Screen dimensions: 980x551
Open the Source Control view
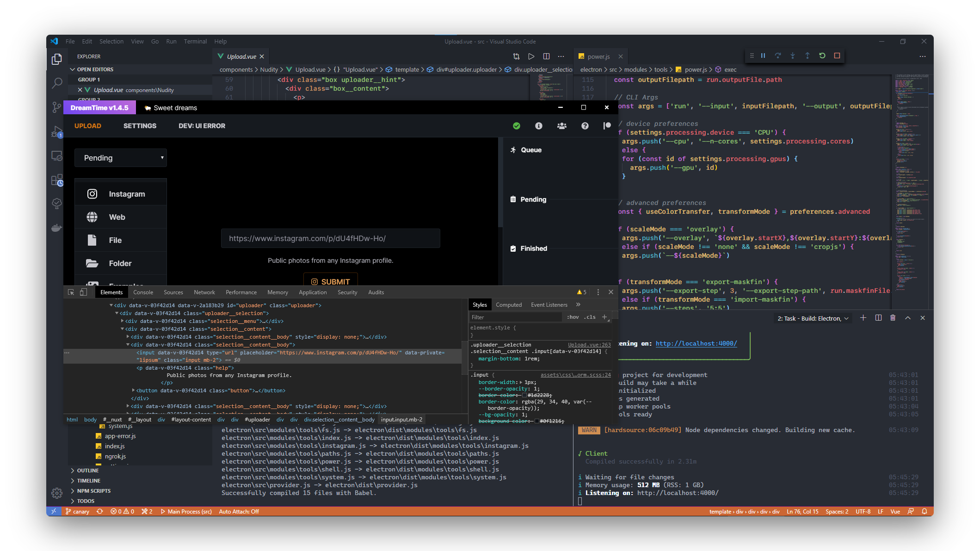57,107
